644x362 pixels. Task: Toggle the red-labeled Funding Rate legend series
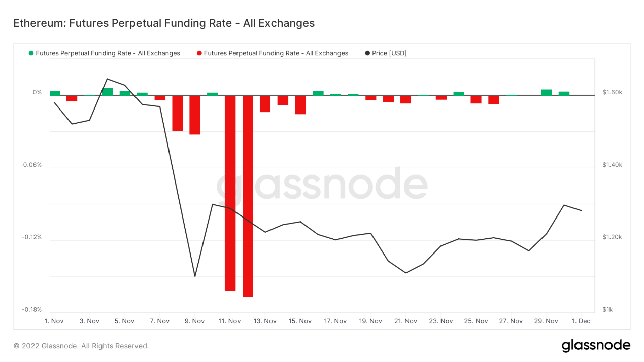tap(276, 53)
